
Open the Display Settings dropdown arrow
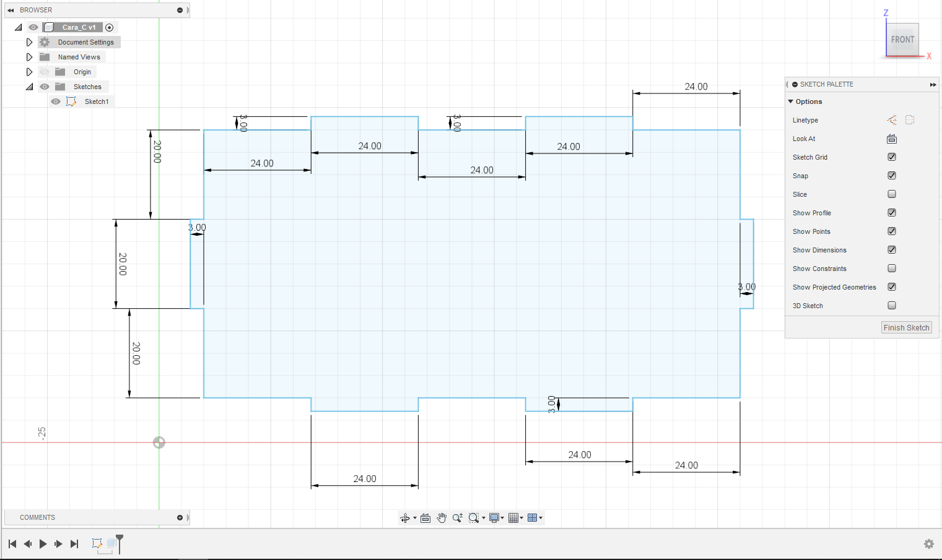pyautogui.click(x=502, y=518)
